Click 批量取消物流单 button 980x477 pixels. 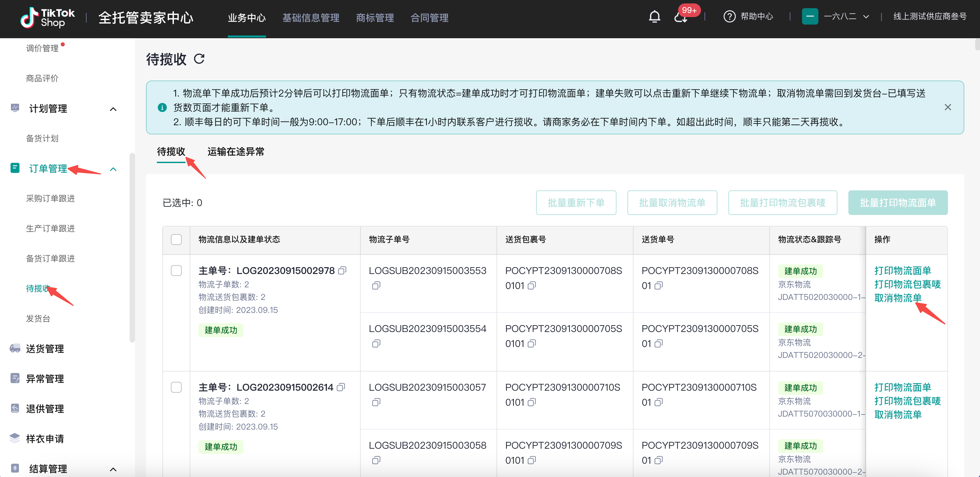point(672,203)
